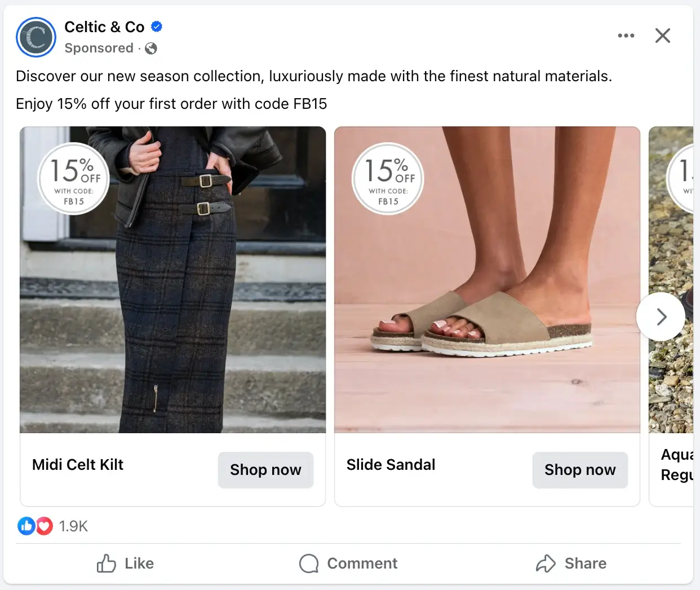Click the heart reaction icon near 1.9K
The height and width of the screenshot is (590, 700).
pos(44,526)
